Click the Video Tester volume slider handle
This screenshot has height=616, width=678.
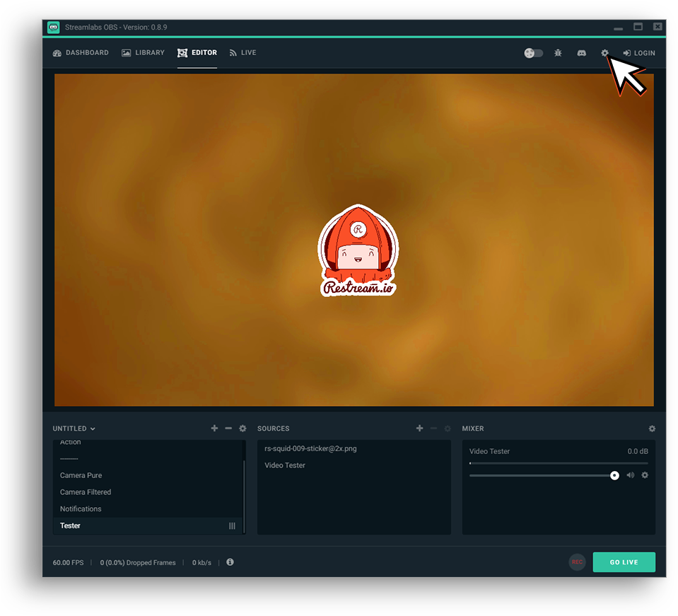coord(614,475)
